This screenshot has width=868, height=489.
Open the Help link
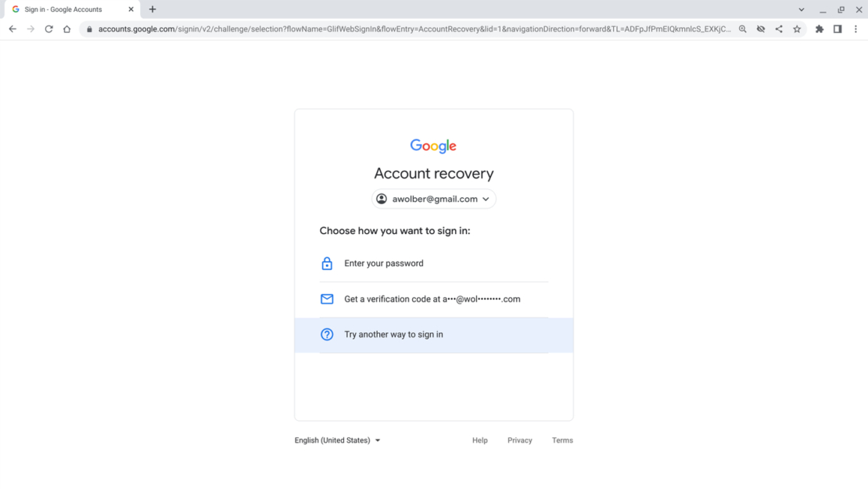coord(480,440)
